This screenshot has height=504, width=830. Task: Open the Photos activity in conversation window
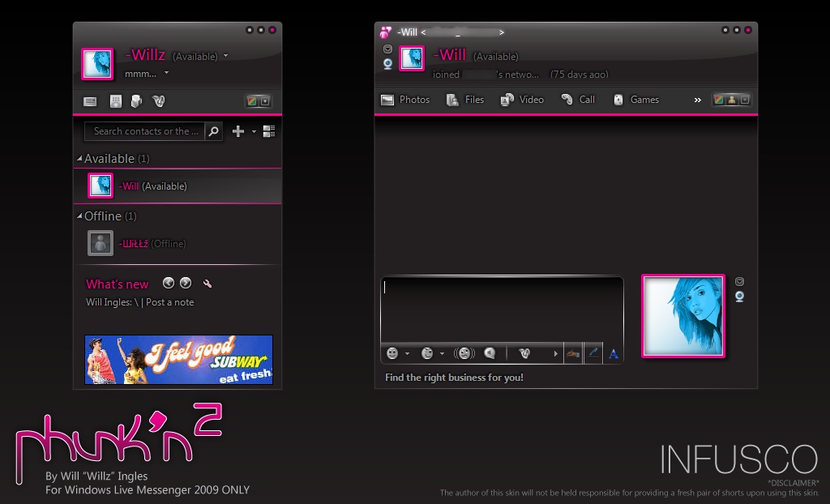click(x=405, y=100)
